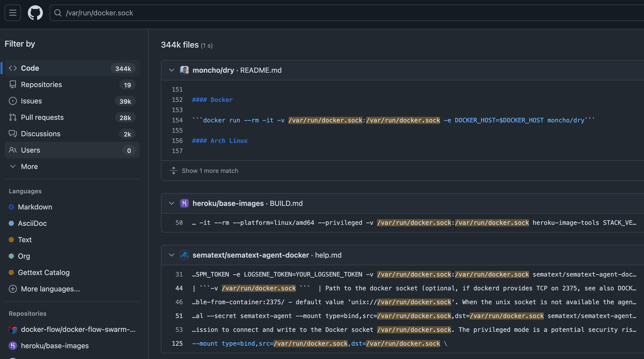Open line 31 in sematext help.md
The width and height of the screenshot is (644, 359).
click(x=179, y=274)
